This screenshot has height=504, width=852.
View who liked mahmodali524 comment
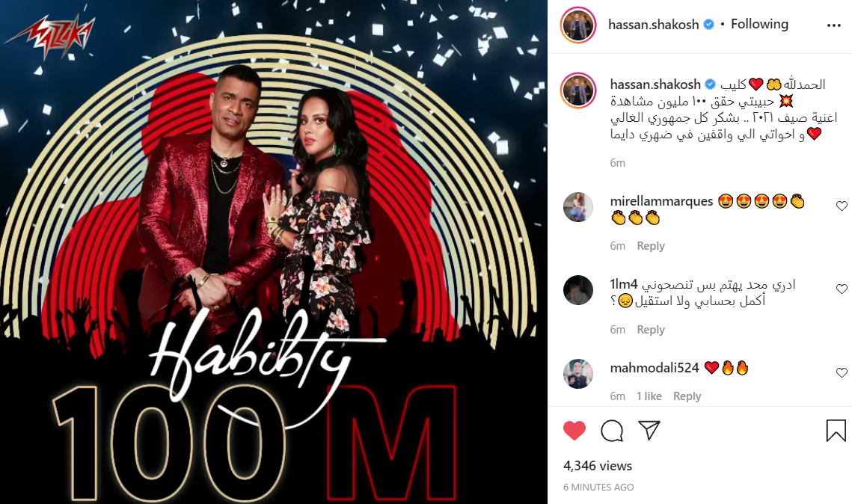649,396
